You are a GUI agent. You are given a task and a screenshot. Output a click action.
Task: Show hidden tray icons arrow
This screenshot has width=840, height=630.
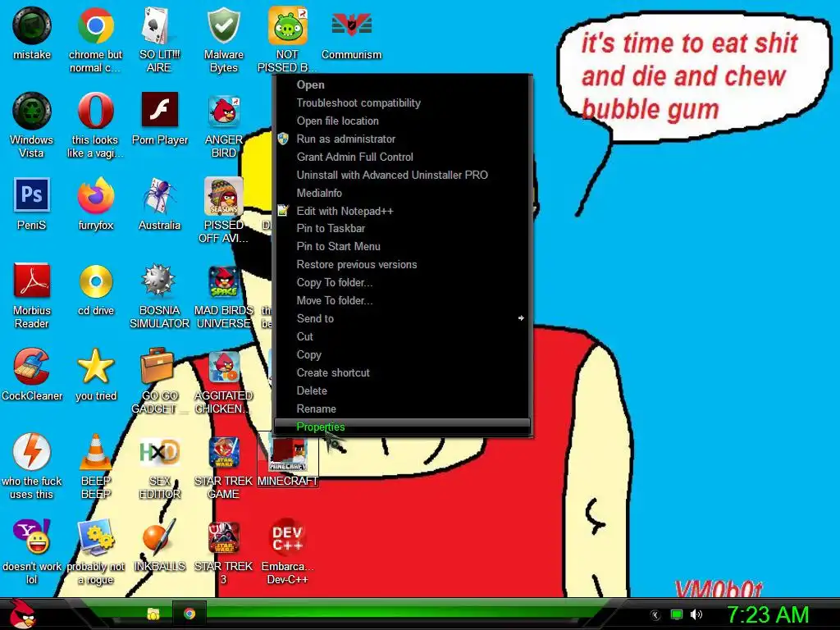click(655, 615)
